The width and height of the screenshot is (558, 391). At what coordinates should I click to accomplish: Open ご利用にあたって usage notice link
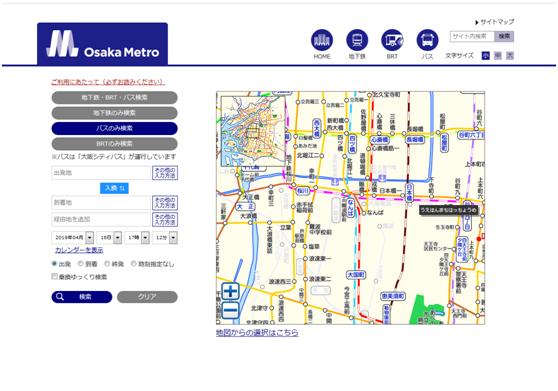[x=108, y=82]
